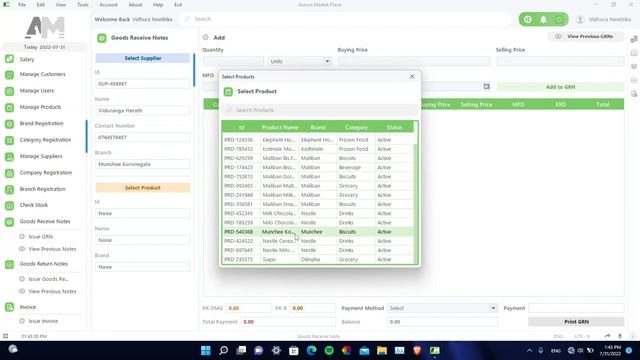Click the Company Registration sidebar icon
Image resolution: width=640 pixels, height=360 pixels.
pos(9,173)
